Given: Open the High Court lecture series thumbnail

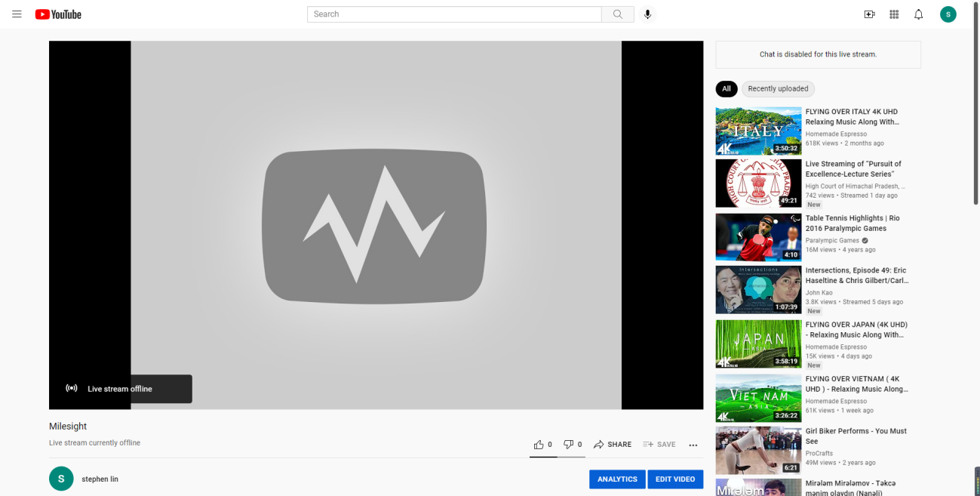Looking at the screenshot, I should pos(758,183).
